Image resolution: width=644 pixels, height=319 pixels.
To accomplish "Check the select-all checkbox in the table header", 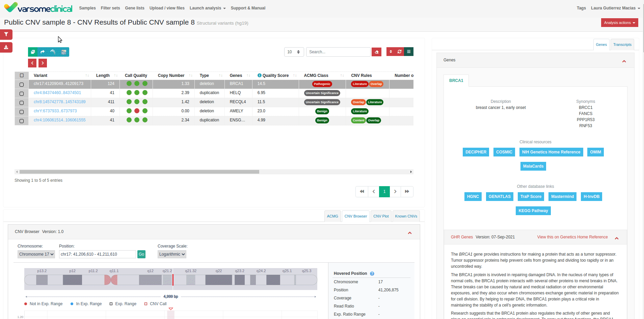I will coord(22,75).
